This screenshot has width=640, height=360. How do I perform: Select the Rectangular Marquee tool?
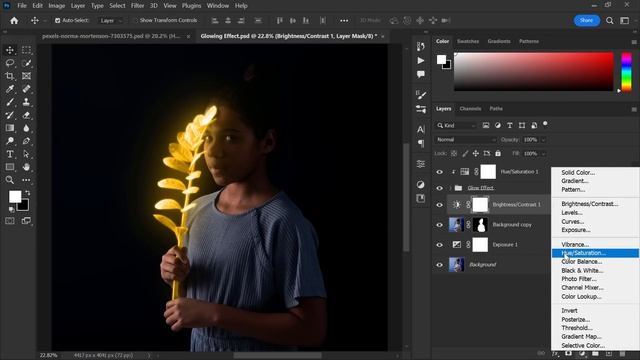click(26, 50)
